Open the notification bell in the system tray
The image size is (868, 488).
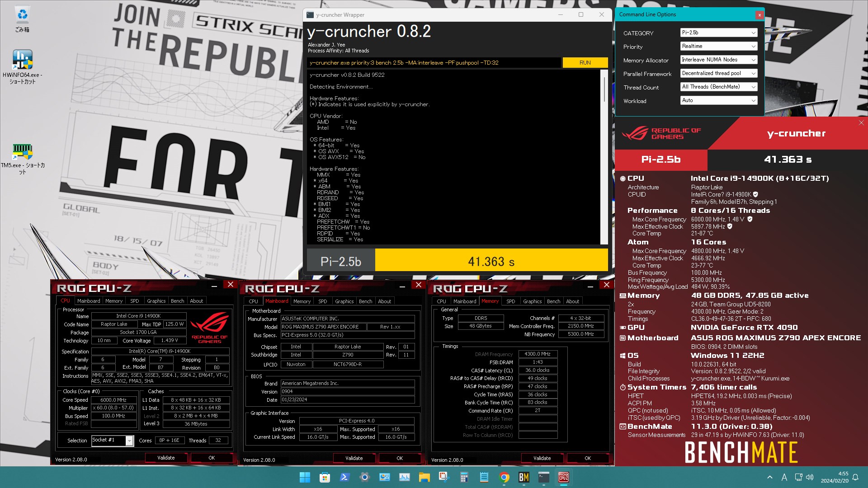(x=855, y=477)
